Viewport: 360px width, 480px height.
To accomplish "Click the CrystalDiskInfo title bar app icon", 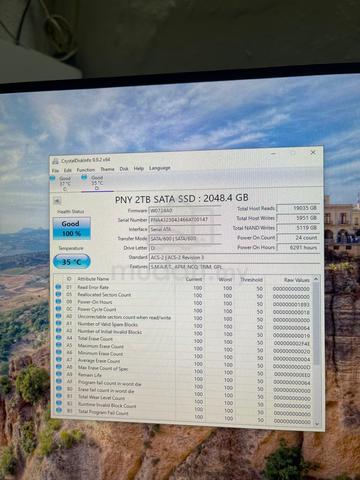I will coord(56,161).
